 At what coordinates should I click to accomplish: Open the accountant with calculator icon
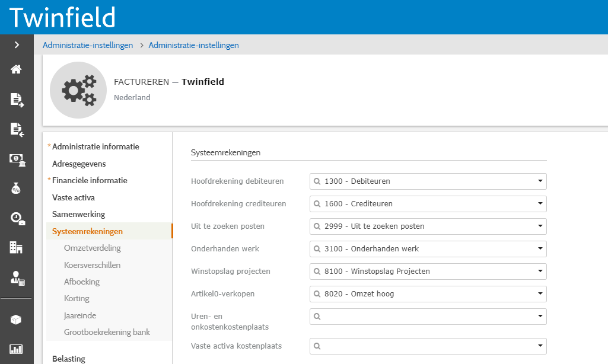pyautogui.click(x=17, y=277)
